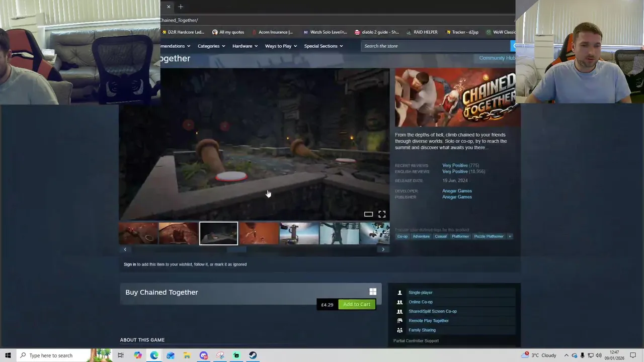
Task: Expand the Recommendations store menu
Action: [x=176, y=46]
